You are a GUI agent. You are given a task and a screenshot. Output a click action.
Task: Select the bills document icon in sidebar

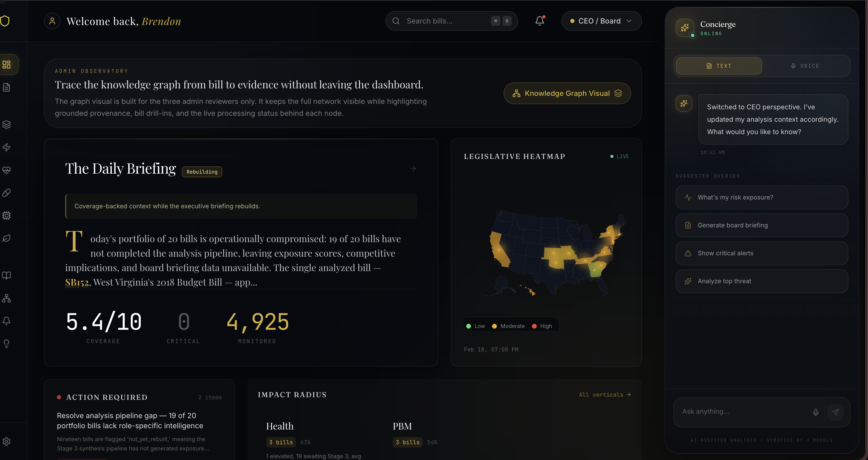coord(7,87)
